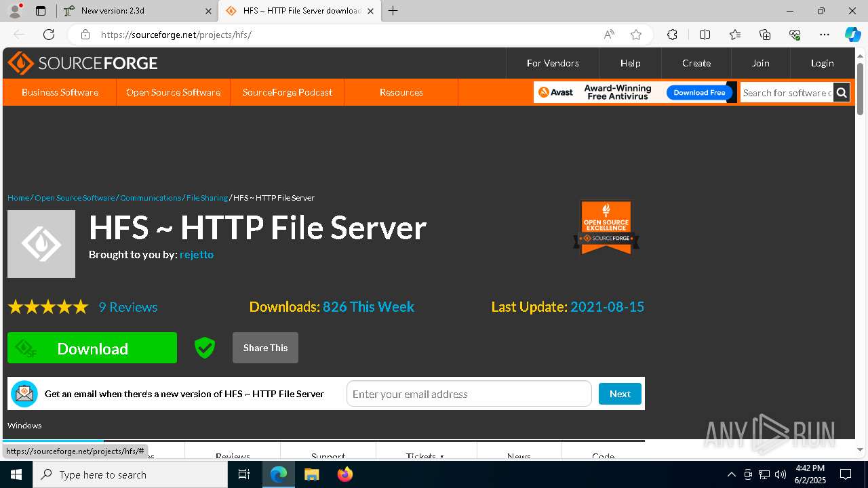Open notifications center icon

click(846, 474)
